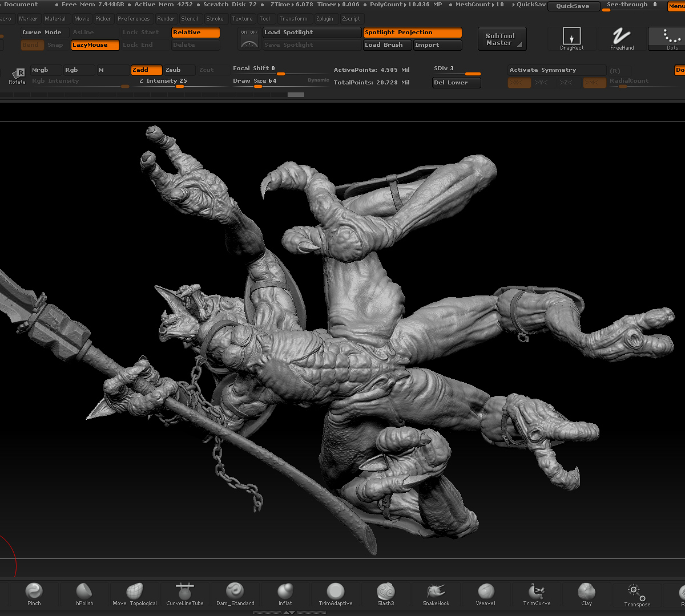Open the Movie menu
This screenshot has height=616, width=685.
[82, 19]
